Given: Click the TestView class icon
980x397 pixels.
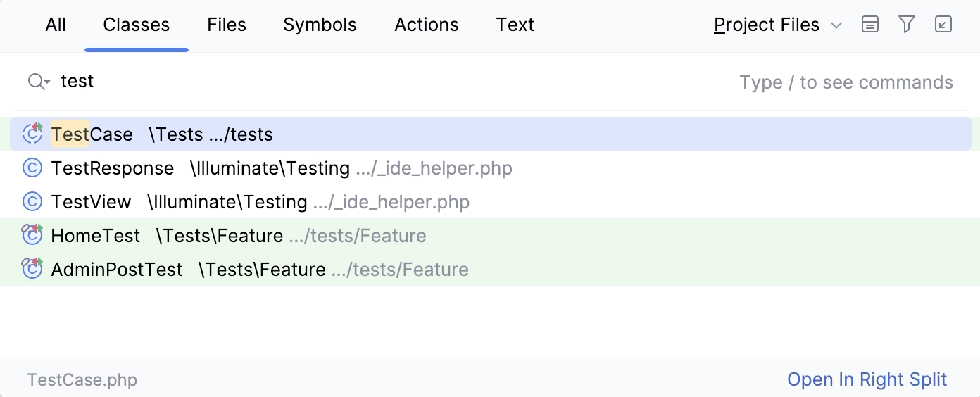Looking at the screenshot, I should coord(32,202).
